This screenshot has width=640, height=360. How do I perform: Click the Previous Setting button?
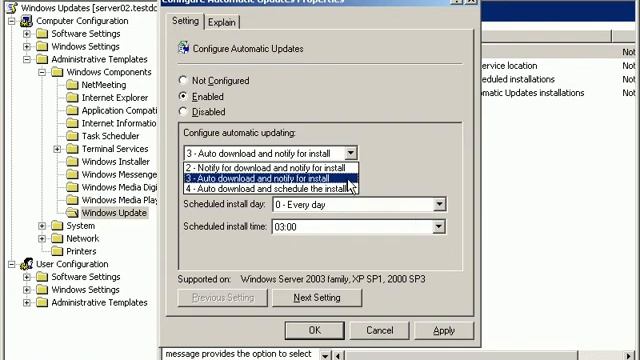pos(223,298)
